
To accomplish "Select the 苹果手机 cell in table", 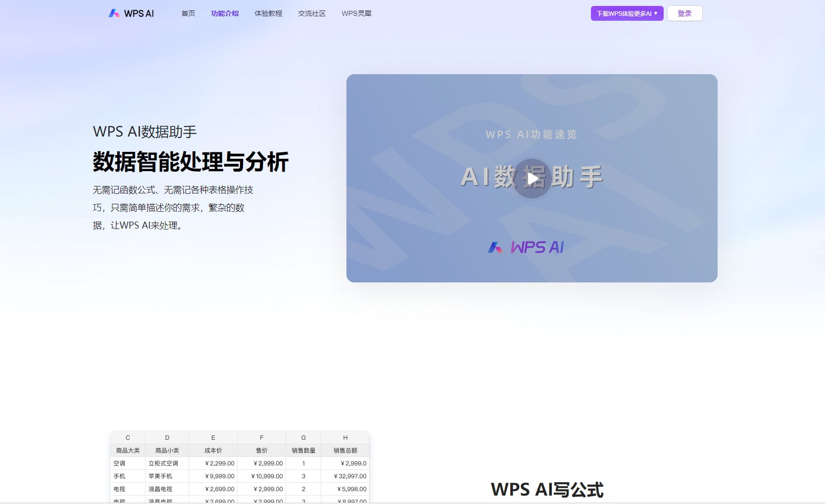I will [x=160, y=476].
